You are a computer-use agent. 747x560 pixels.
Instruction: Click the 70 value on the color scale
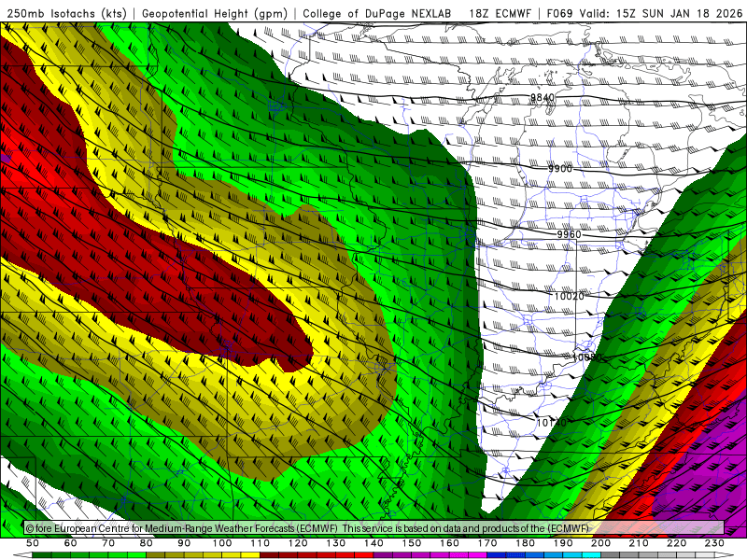(108, 543)
